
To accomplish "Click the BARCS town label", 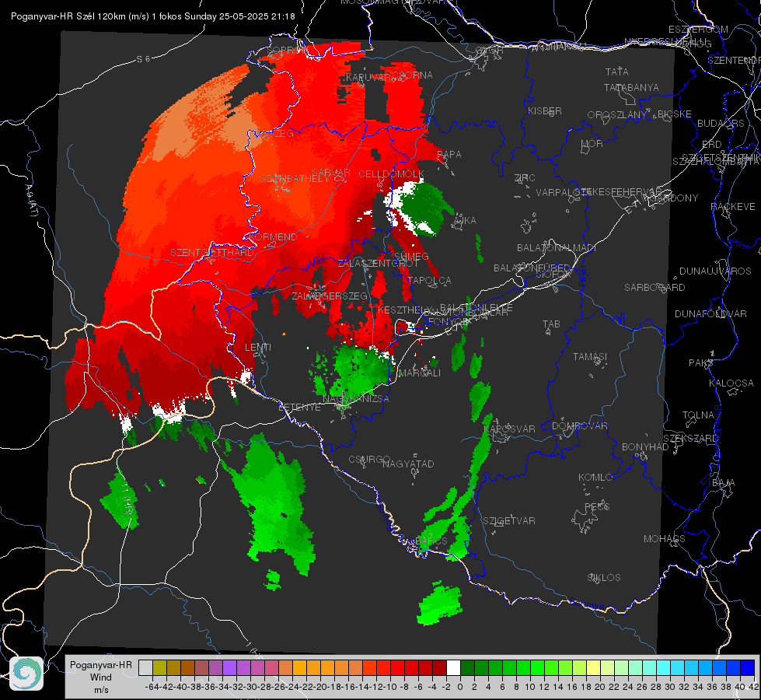I will (x=431, y=541).
